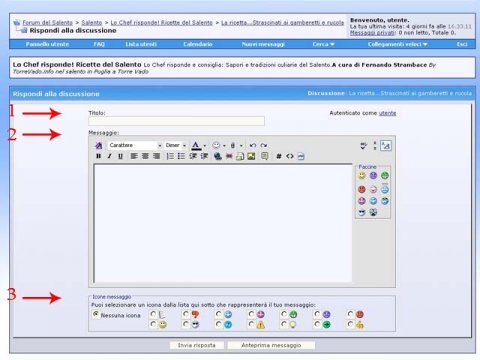The image size is (480, 360).
Task: Wrap selection in PHP tags icon
Action: (301, 156)
